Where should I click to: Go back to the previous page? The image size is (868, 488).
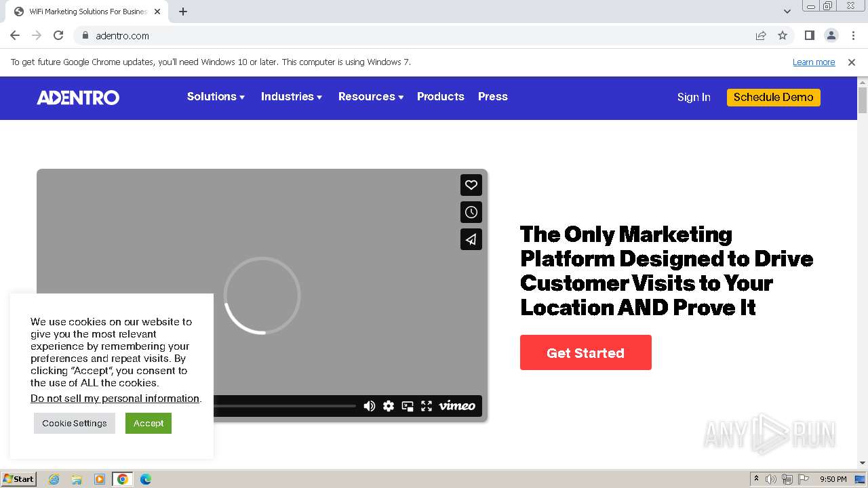tap(15, 35)
